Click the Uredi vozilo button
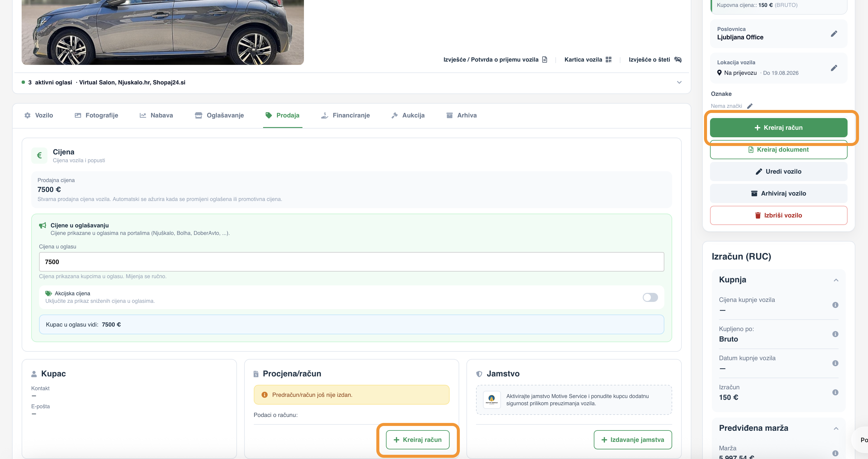868x459 pixels. (778, 172)
